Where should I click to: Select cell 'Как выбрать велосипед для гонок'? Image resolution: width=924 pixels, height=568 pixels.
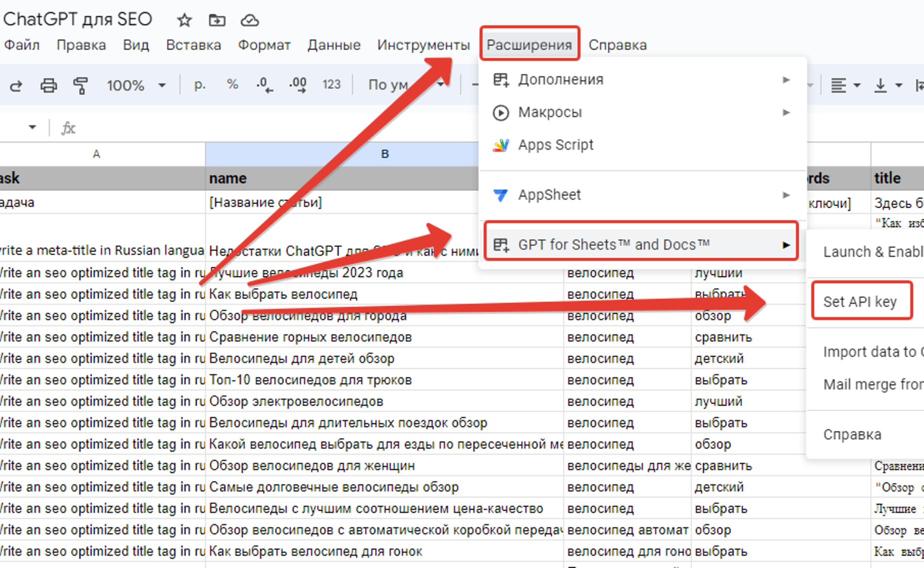(385, 552)
